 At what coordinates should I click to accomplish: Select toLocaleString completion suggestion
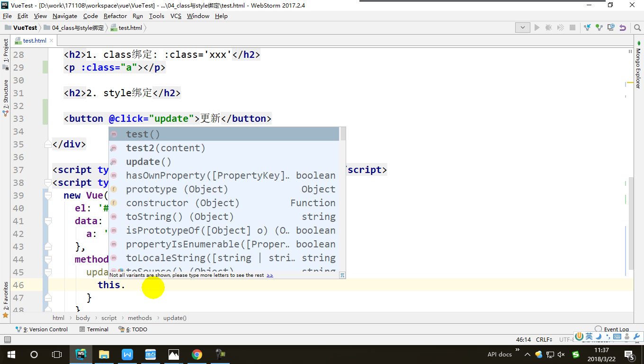[x=224, y=258]
